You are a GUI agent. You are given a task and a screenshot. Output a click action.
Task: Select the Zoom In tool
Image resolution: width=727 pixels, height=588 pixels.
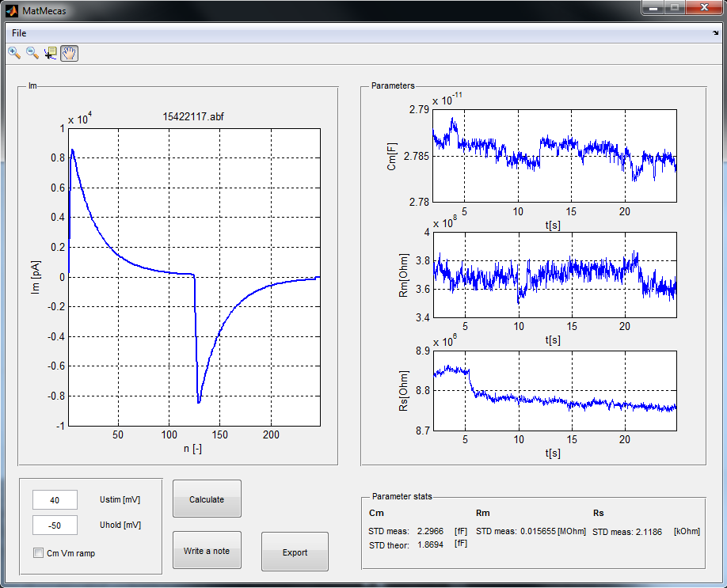14,53
